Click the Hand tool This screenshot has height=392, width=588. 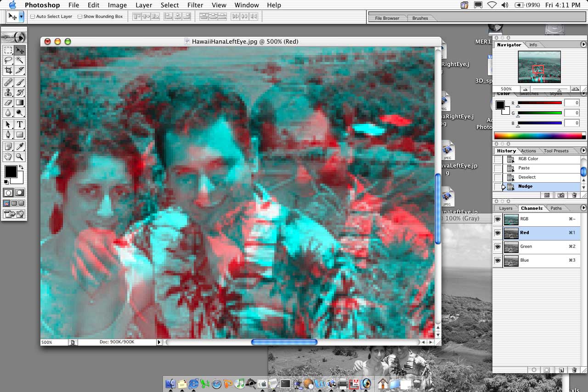pyautogui.click(x=8, y=157)
